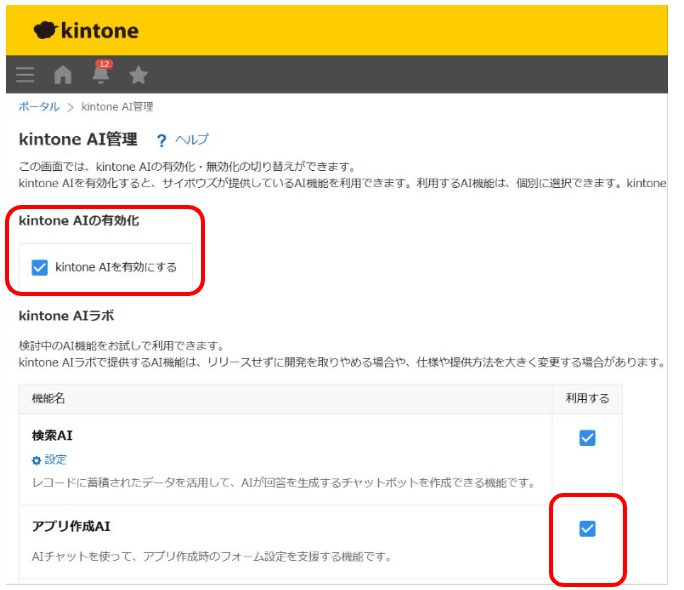Viewport: 684px width, 590px height.
Task: Click the 利用する column header
Action: tap(587, 398)
